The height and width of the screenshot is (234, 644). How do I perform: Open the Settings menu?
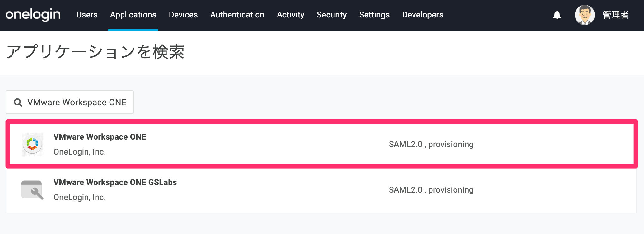374,15
